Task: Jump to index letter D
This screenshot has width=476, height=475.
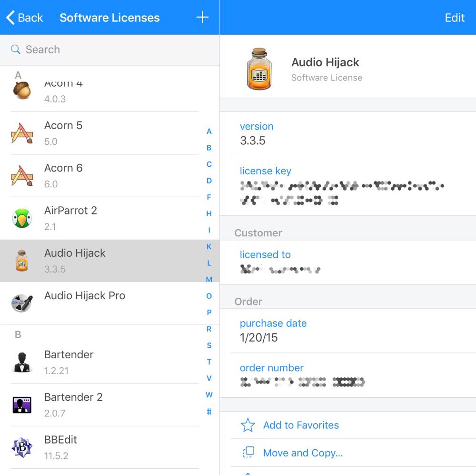Action: click(x=209, y=181)
